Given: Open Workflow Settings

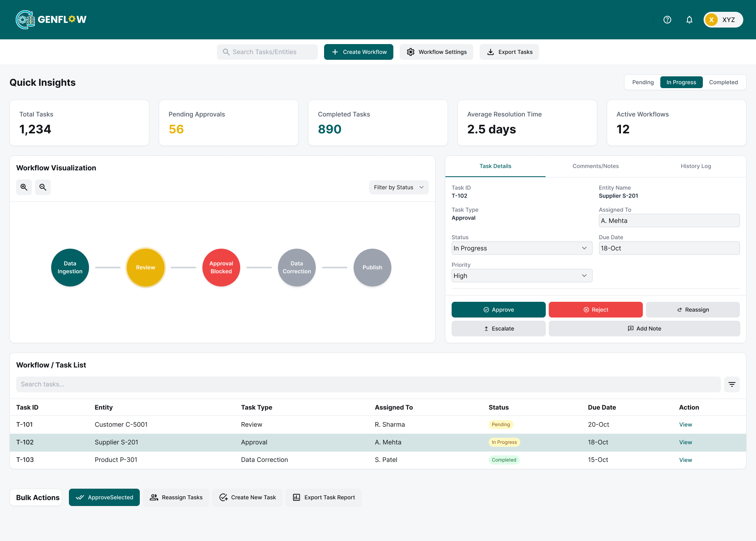Looking at the screenshot, I should [436, 52].
